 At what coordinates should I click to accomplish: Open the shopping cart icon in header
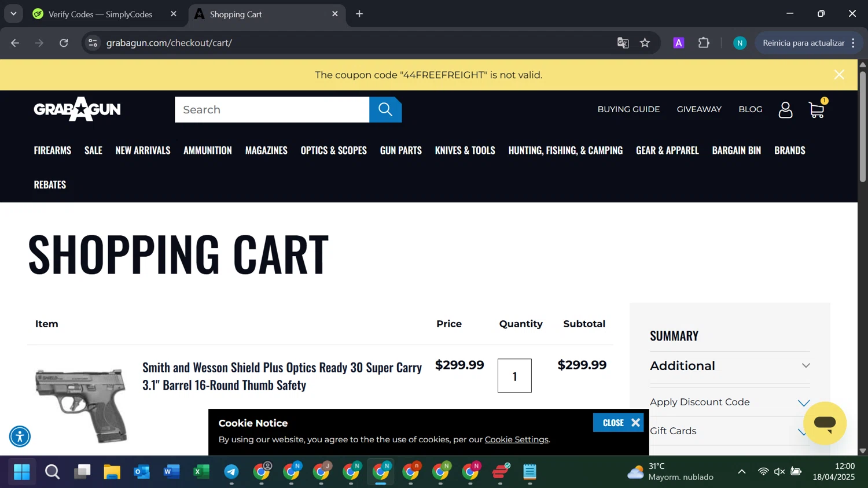coord(817,109)
